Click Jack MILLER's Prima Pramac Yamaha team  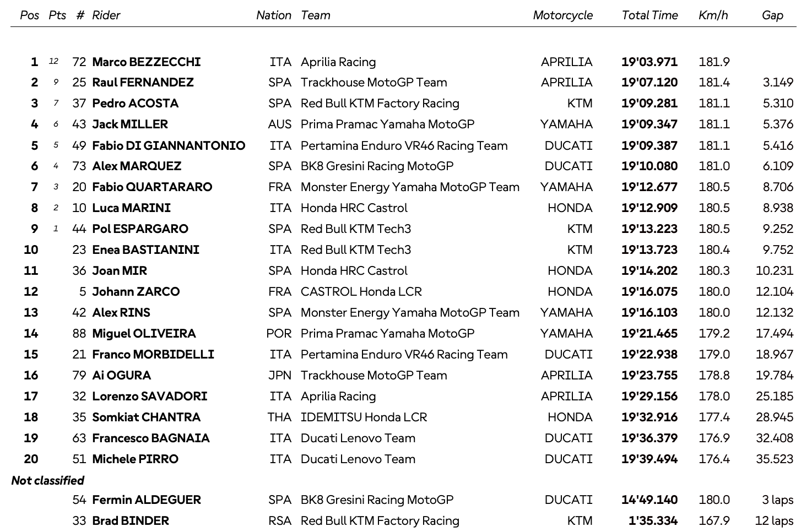point(387,124)
